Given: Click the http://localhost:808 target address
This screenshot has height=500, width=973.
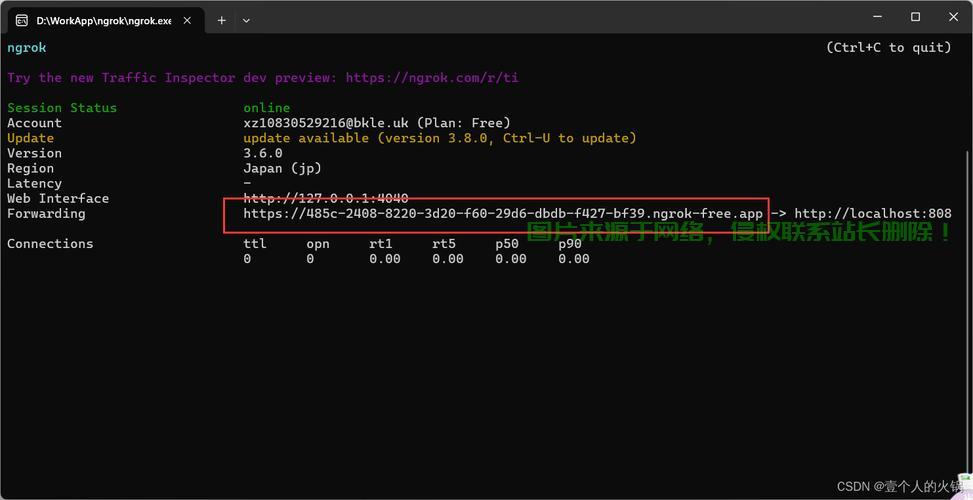Looking at the screenshot, I should click(x=872, y=213).
